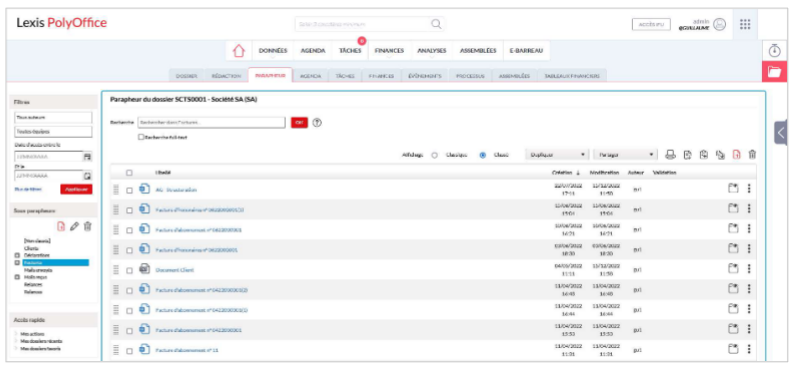Click the Recherche field of the parapheur

211,123
